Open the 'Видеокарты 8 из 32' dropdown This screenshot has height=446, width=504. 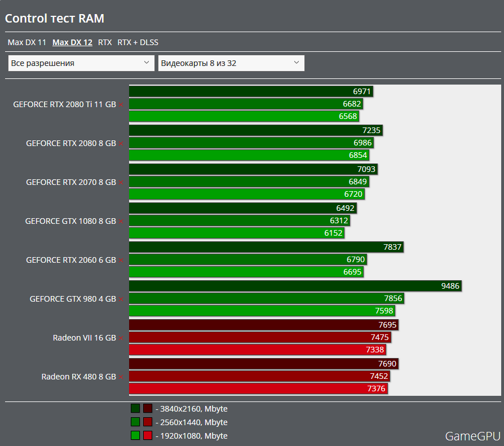[x=231, y=63]
